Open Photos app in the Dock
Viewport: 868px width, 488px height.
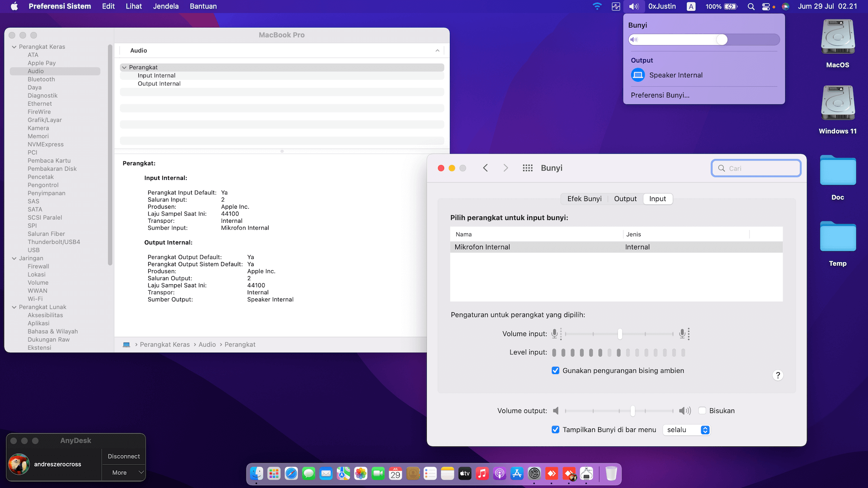pyautogui.click(x=361, y=473)
